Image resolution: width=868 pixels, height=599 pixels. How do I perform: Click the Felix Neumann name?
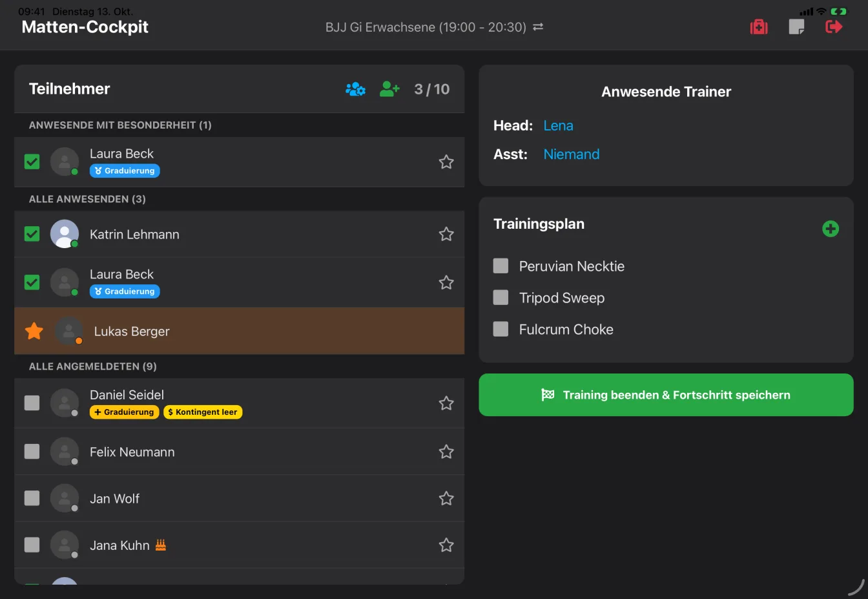pyautogui.click(x=132, y=452)
